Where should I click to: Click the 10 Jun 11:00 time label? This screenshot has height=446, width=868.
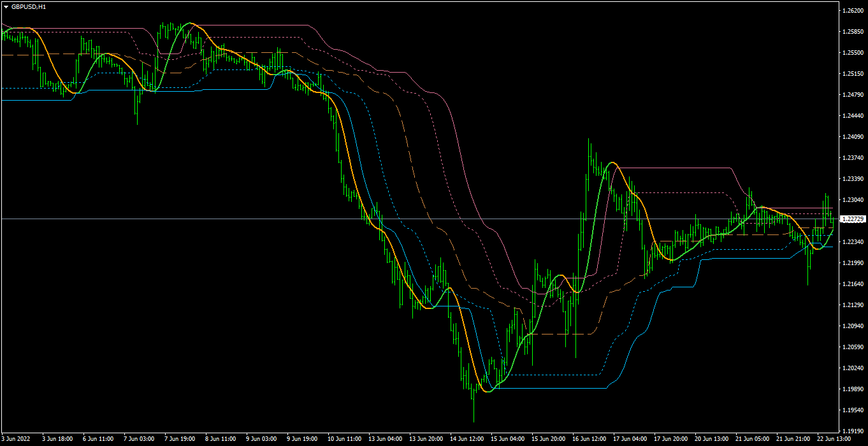coord(345,439)
